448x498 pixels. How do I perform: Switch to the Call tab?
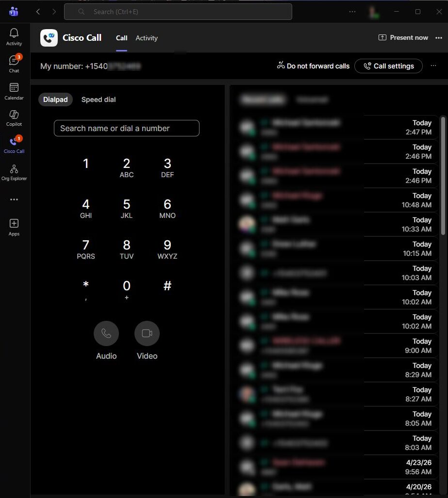click(122, 38)
